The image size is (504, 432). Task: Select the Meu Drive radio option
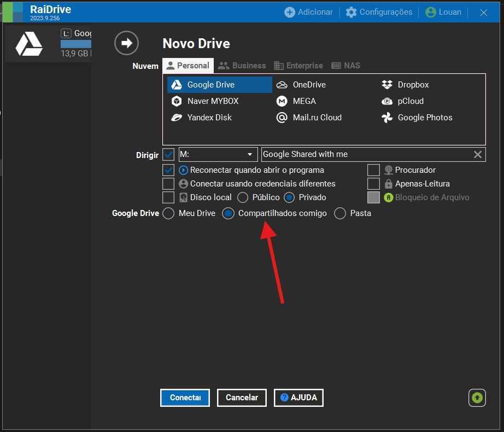pyautogui.click(x=168, y=213)
